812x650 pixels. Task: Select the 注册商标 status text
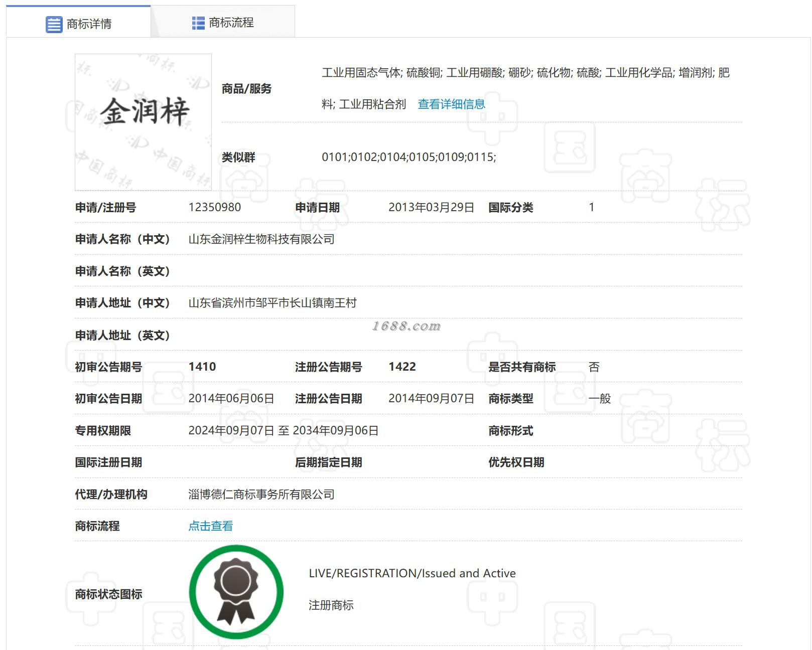(x=331, y=605)
